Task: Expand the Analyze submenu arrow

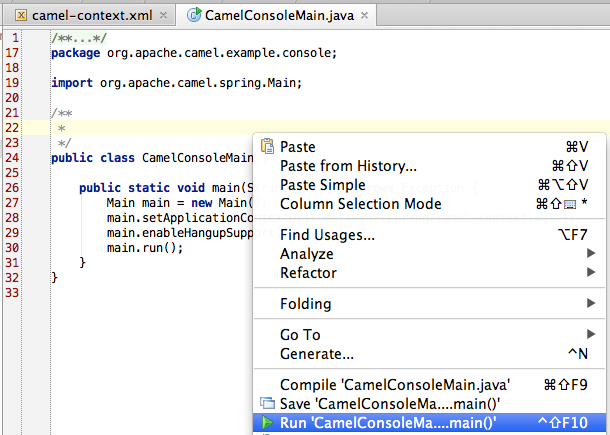Action: [591, 253]
